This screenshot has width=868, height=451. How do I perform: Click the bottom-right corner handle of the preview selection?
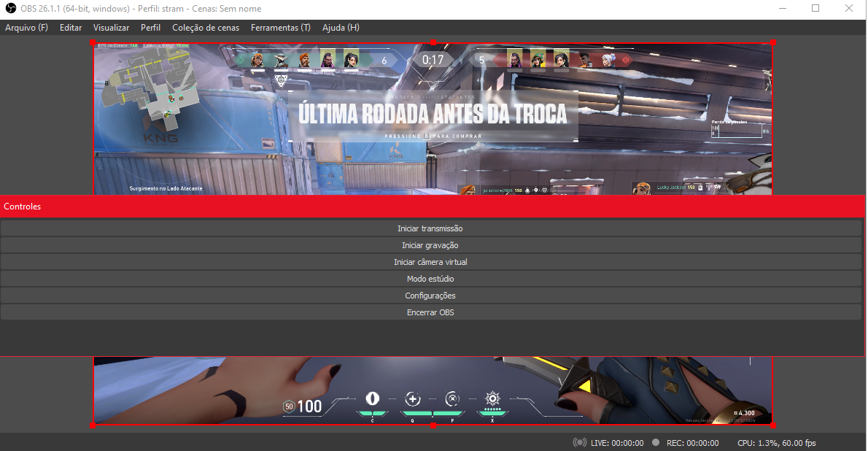772,425
